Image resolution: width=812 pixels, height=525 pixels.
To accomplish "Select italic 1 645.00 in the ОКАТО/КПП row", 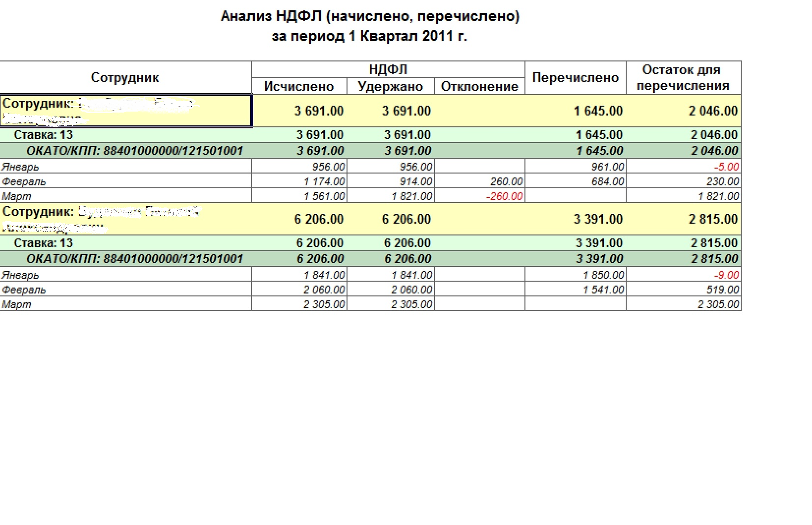I will point(600,150).
